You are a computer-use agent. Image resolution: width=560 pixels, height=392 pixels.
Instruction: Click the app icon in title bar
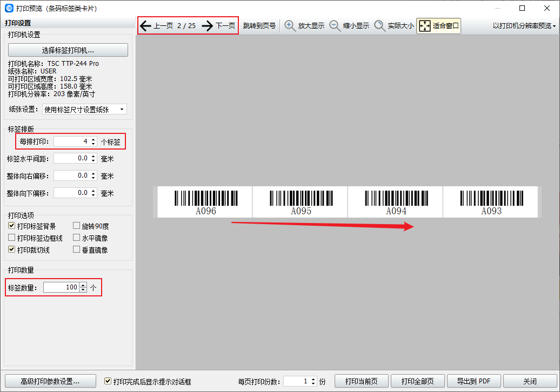tap(9, 8)
